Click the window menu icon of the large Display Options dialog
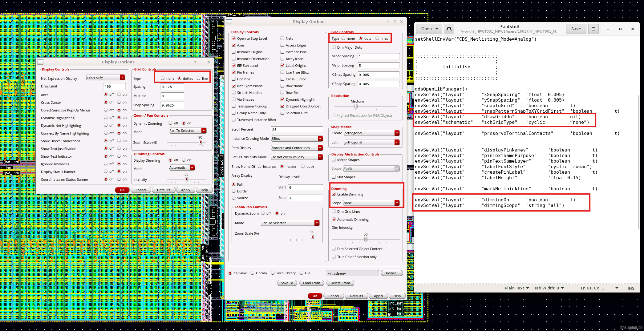Viewport: 644px width, 331px height. tap(229, 22)
